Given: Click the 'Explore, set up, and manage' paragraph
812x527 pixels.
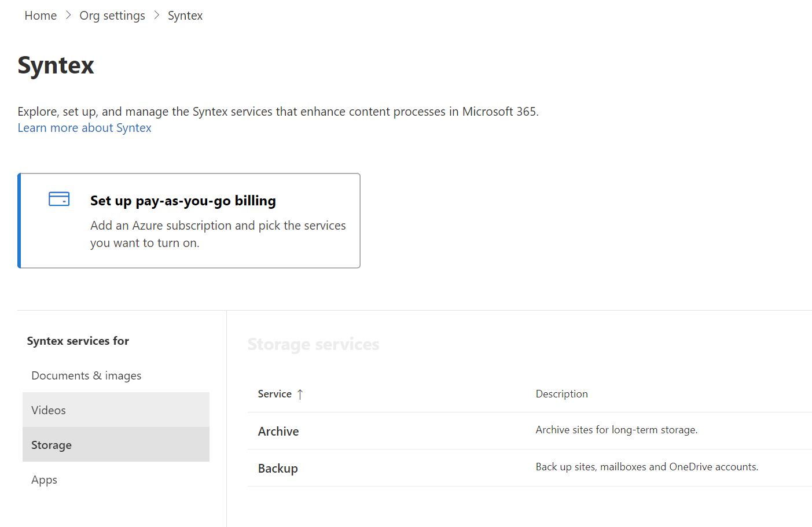Looking at the screenshot, I should tap(278, 112).
